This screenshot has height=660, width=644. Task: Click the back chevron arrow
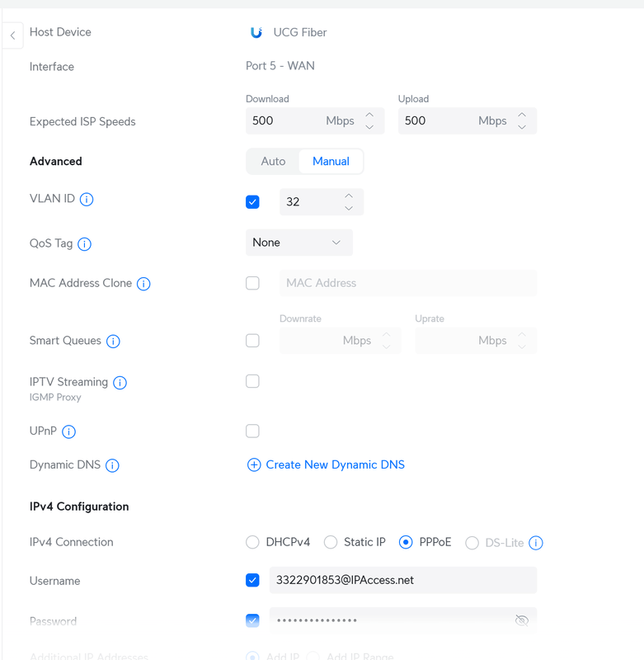tap(12, 35)
